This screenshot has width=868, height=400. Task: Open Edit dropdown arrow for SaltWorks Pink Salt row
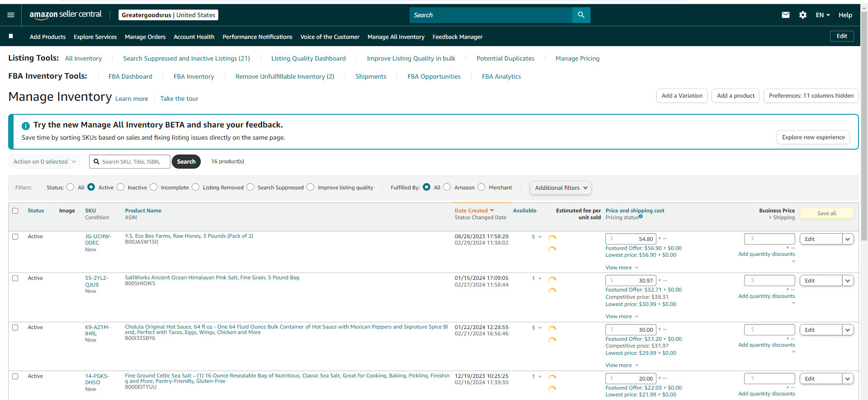coord(848,281)
